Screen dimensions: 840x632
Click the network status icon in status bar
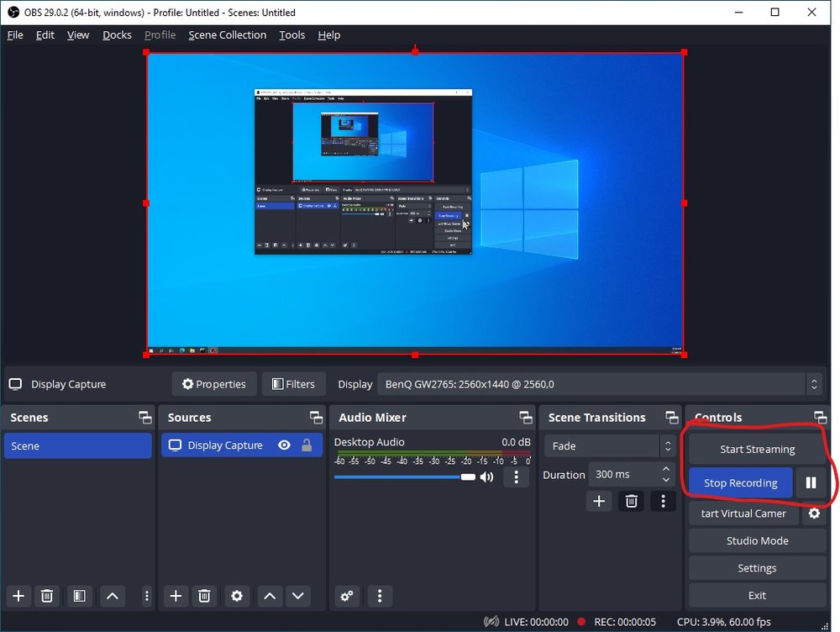(491, 622)
